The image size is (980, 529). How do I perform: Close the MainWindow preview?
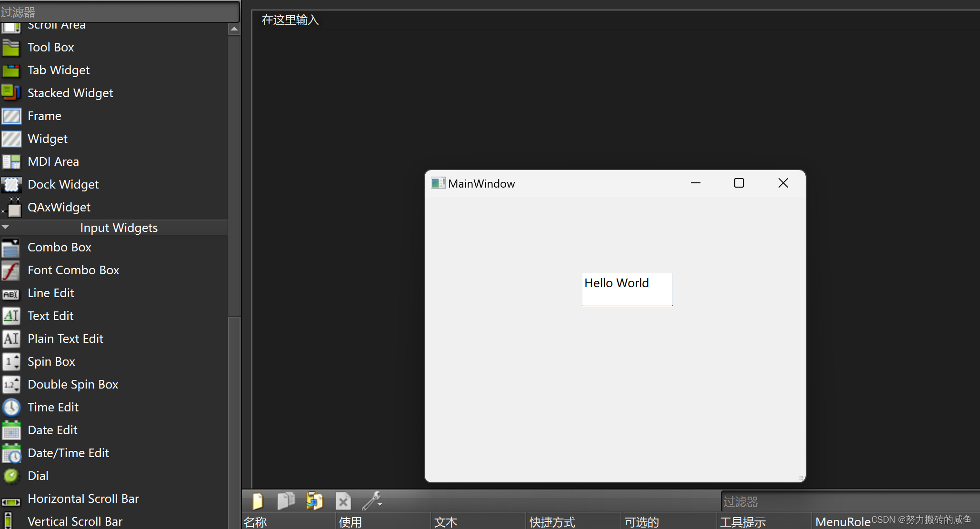[x=783, y=183]
